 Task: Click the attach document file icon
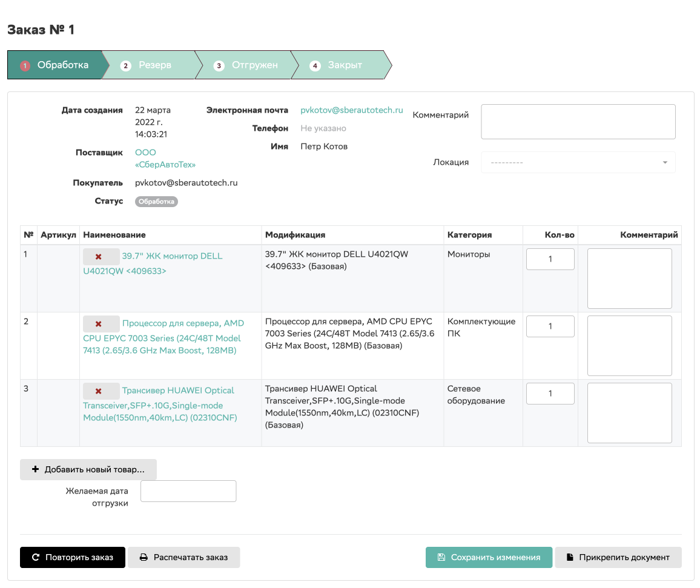pyautogui.click(x=570, y=557)
